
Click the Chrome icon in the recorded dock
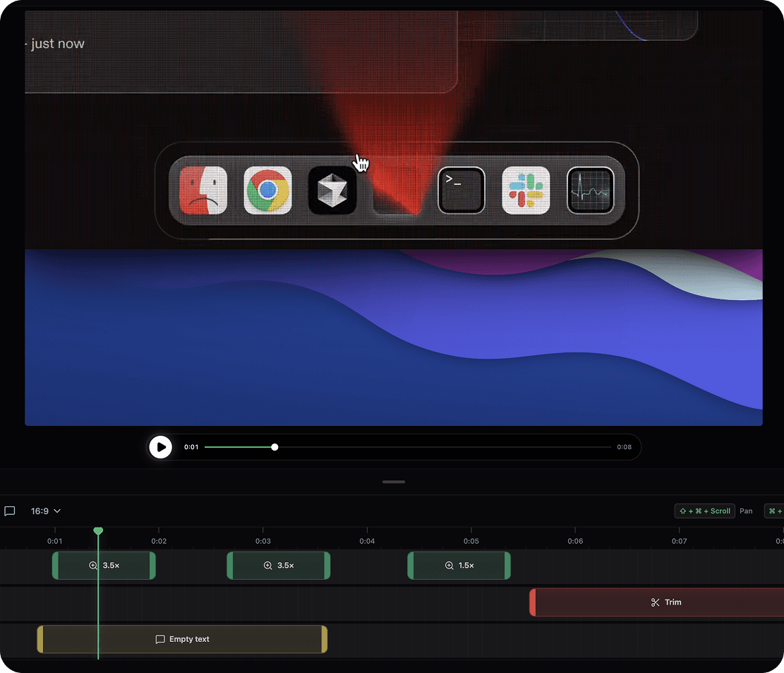pyautogui.click(x=267, y=190)
